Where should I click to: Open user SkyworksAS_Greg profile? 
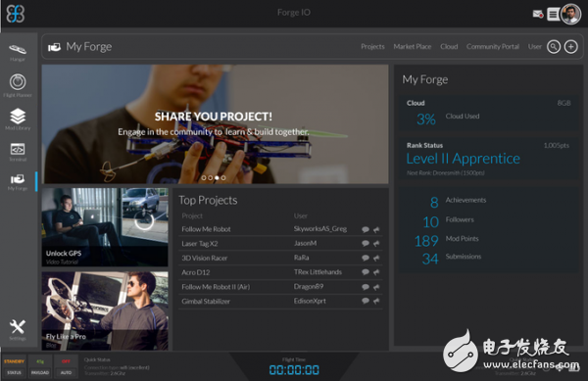[x=319, y=229]
